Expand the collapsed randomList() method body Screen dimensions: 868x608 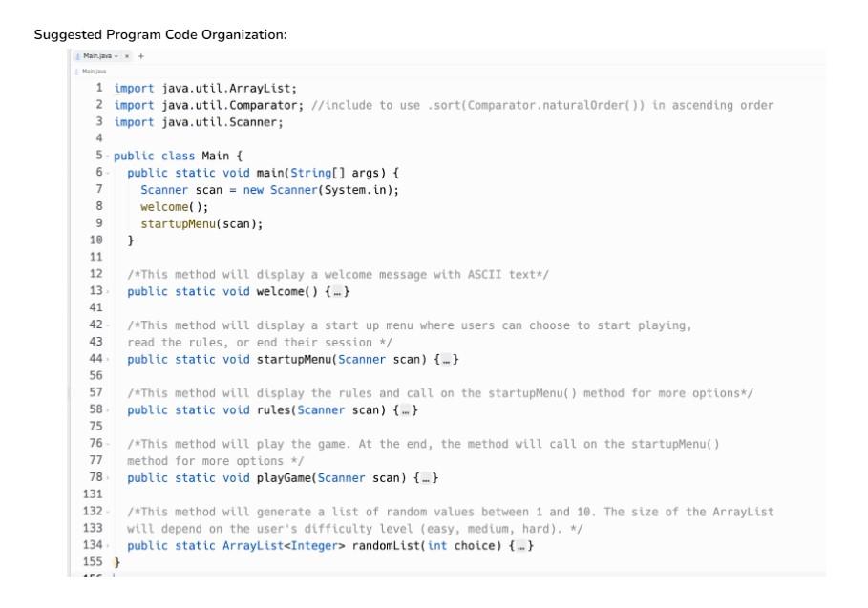[x=519, y=545]
